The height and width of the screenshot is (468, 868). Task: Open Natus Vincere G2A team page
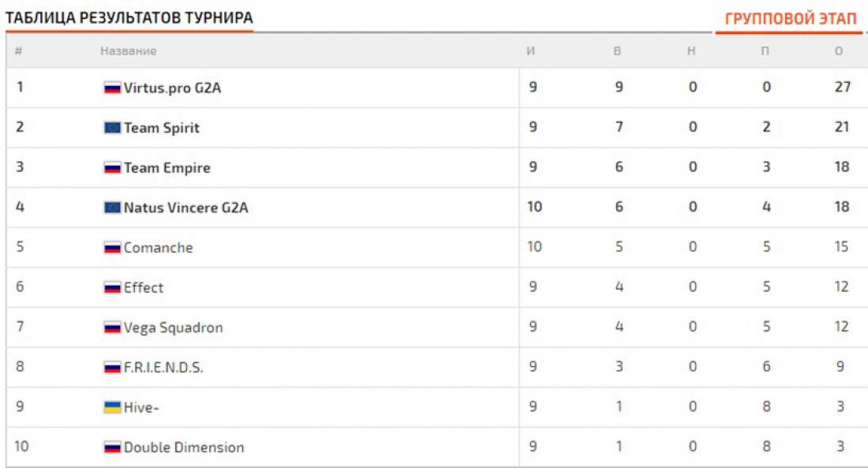[x=186, y=208]
